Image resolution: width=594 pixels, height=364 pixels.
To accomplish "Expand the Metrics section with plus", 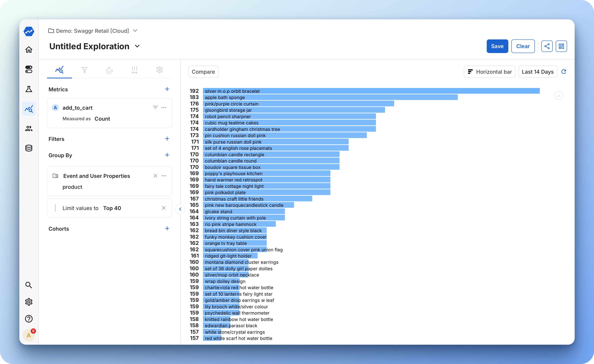I will point(167,89).
